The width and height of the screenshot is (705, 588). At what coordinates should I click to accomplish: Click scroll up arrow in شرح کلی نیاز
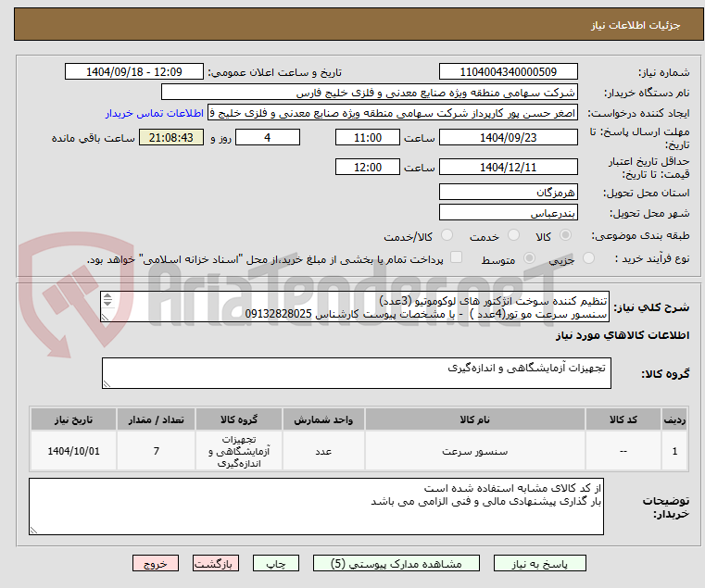point(107,296)
